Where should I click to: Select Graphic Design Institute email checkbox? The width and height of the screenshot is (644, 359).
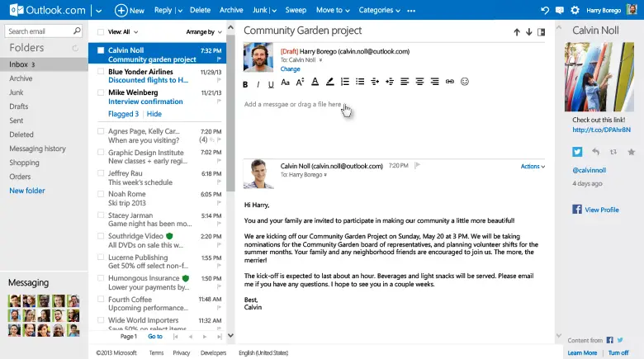click(x=100, y=153)
